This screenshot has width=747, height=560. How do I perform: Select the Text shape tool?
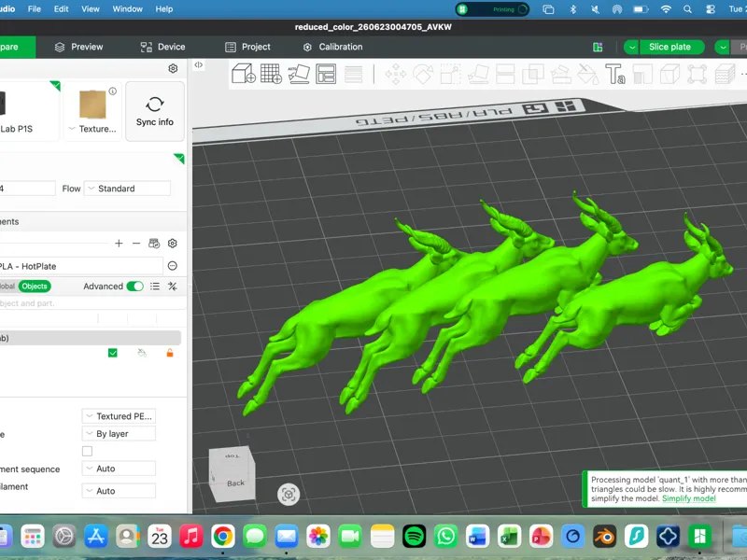click(x=615, y=74)
